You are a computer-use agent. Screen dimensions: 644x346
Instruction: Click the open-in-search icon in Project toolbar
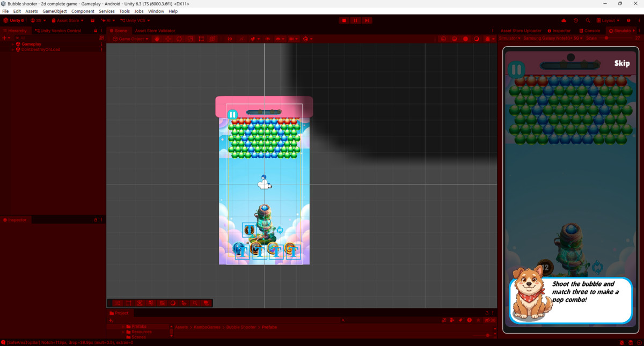coord(444,320)
